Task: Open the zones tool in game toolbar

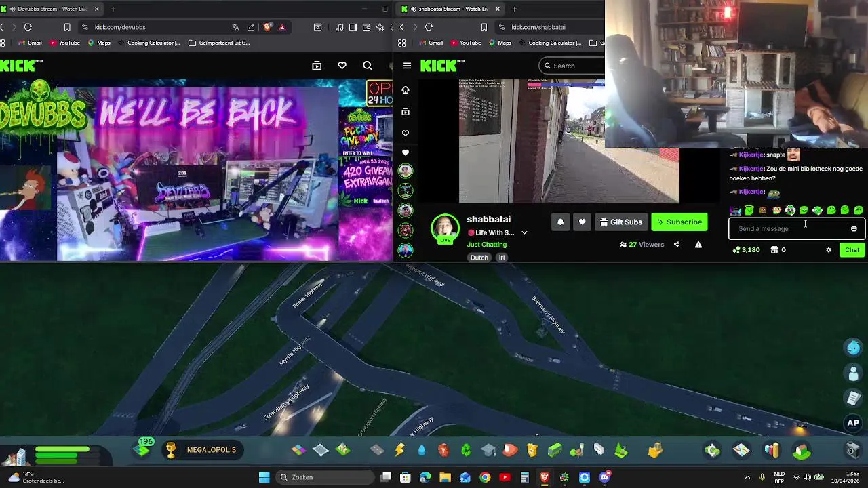Action: click(x=298, y=450)
